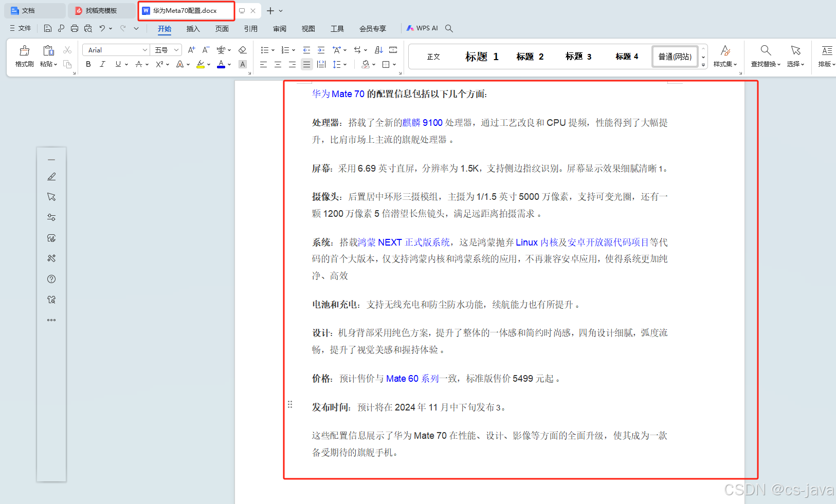Click the pen icon in left floating sidebar
The image size is (836, 504).
tap(51, 176)
